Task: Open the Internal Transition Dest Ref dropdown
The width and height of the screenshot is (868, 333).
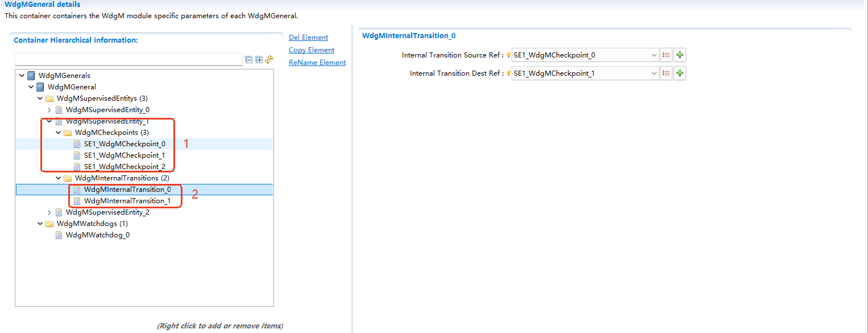Action: [654, 73]
